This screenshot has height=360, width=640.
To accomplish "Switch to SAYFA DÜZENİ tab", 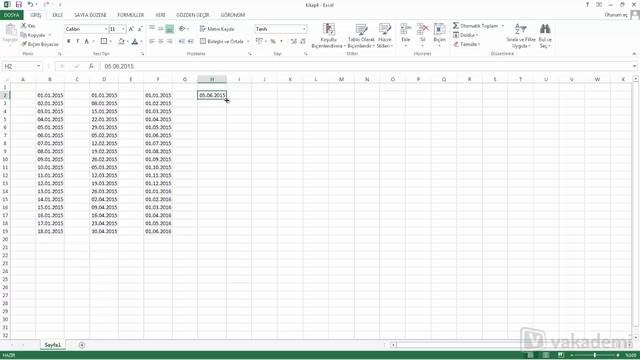I will (90, 15).
